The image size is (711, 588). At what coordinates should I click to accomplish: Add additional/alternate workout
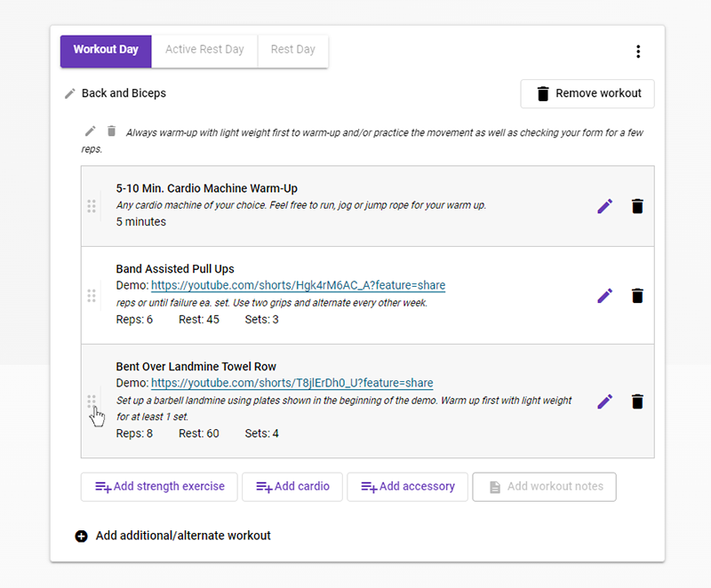pos(173,536)
